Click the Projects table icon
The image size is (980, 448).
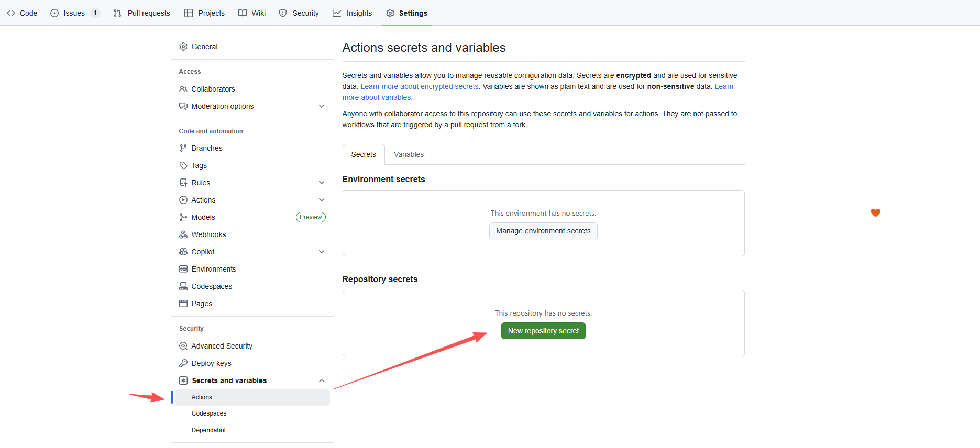click(x=189, y=13)
